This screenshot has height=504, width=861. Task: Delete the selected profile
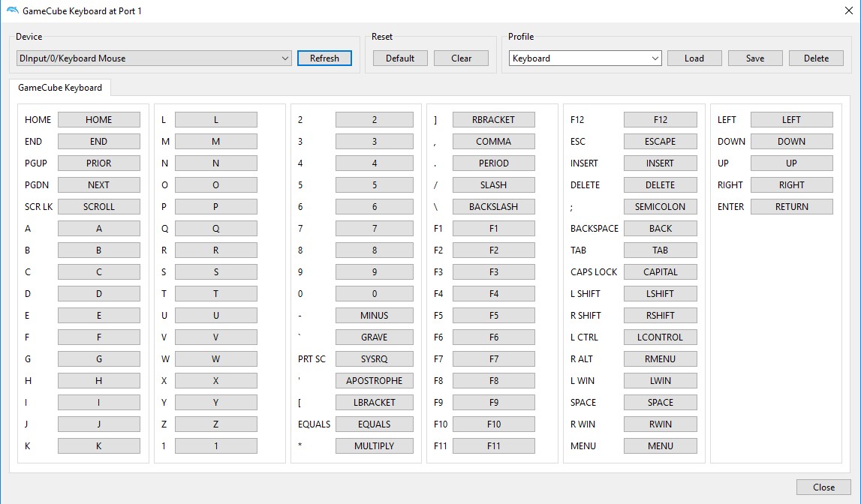816,58
